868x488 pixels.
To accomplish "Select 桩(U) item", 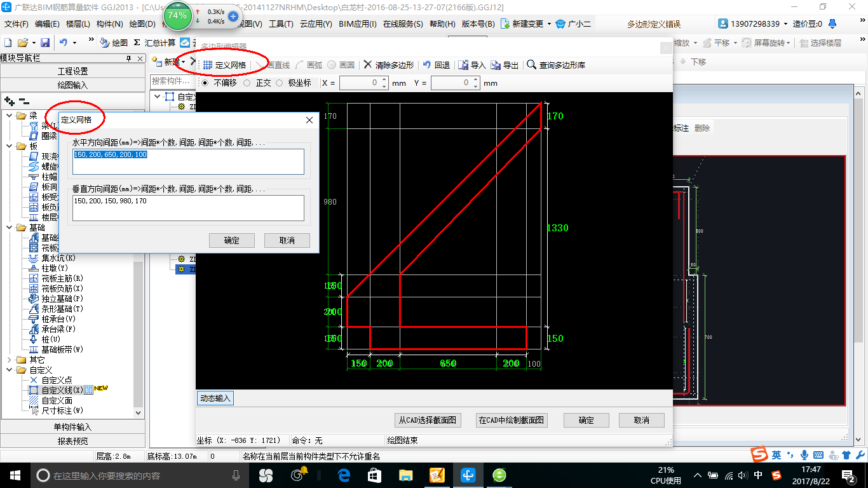I will [x=44, y=339].
